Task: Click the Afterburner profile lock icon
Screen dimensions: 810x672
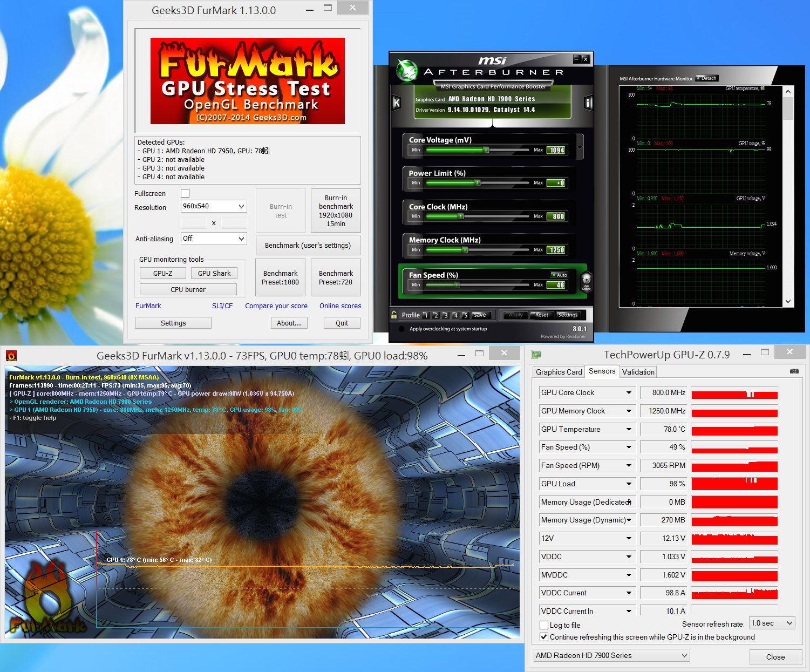Action: point(394,315)
